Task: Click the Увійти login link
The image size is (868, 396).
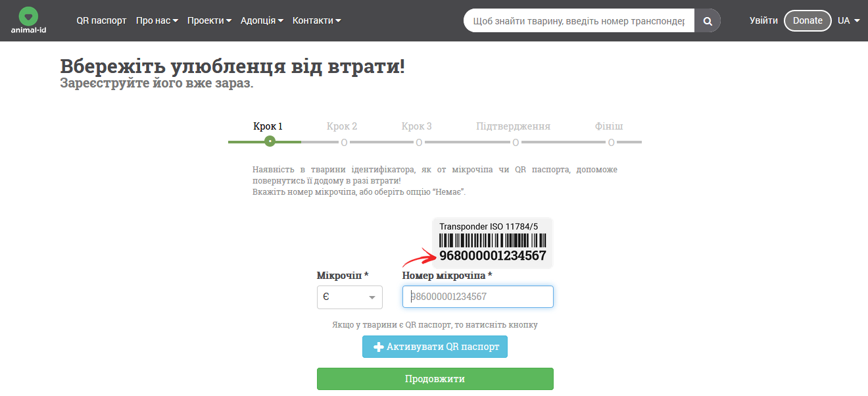Action: (x=763, y=20)
